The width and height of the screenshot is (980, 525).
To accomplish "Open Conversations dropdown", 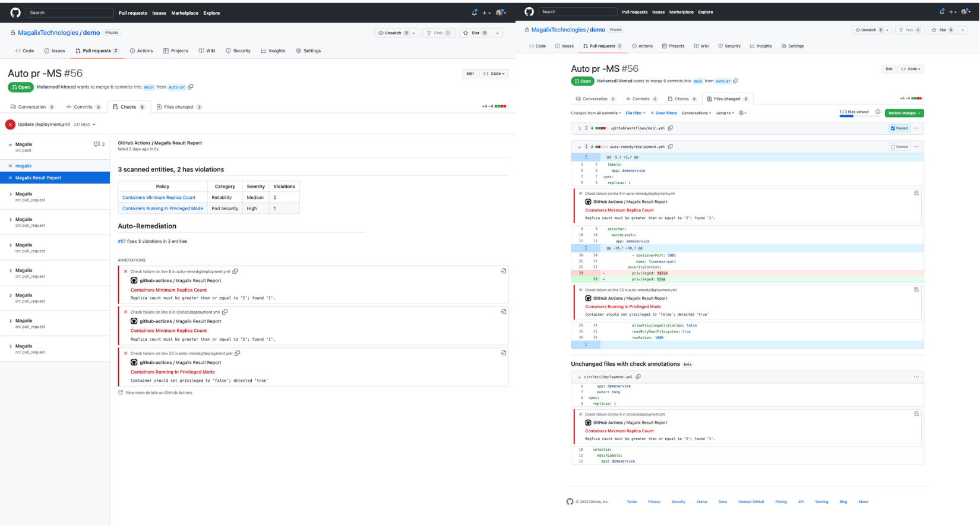I will (x=696, y=113).
